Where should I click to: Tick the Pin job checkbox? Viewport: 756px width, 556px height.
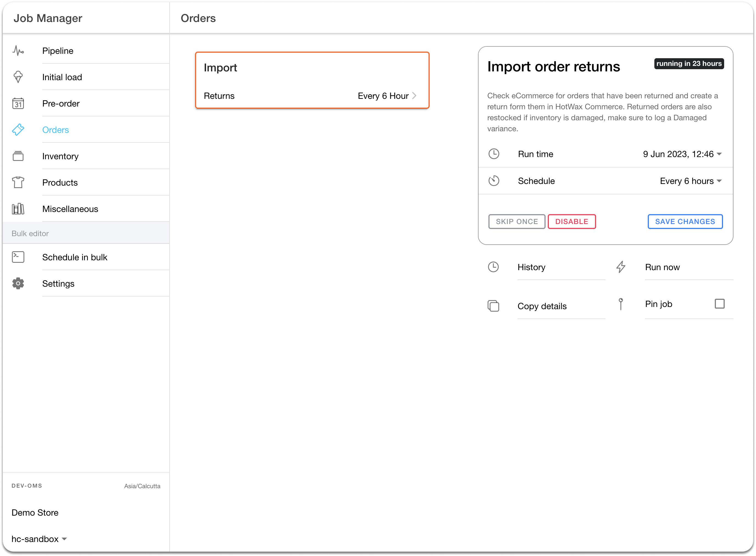(x=719, y=304)
